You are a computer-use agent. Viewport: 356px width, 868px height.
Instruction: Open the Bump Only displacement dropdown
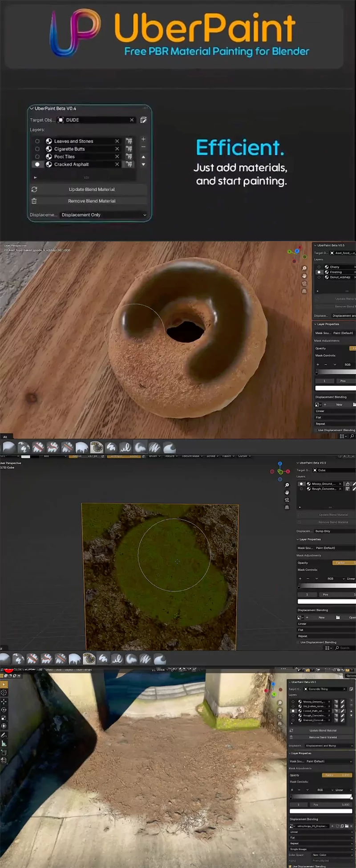pyautogui.click(x=335, y=531)
